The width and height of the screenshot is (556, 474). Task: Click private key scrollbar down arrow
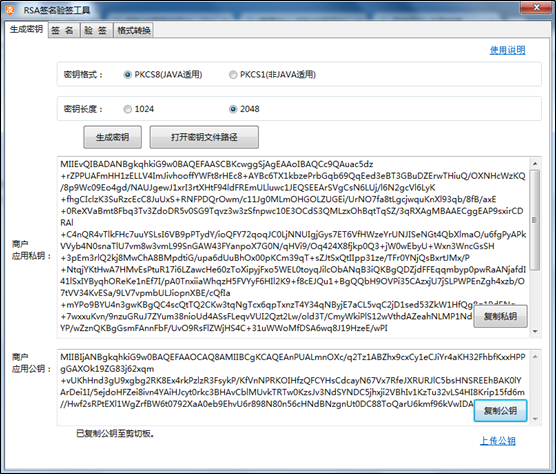(535, 331)
